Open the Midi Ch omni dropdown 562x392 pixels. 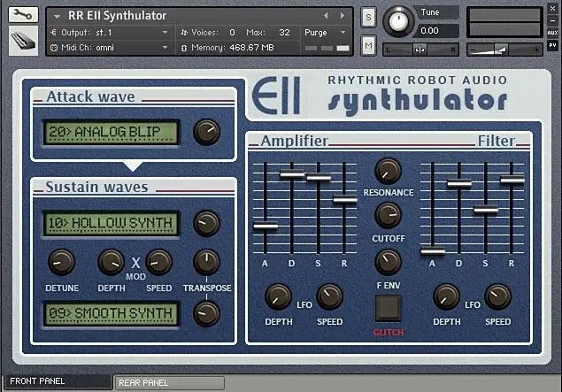(x=110, y=47)
